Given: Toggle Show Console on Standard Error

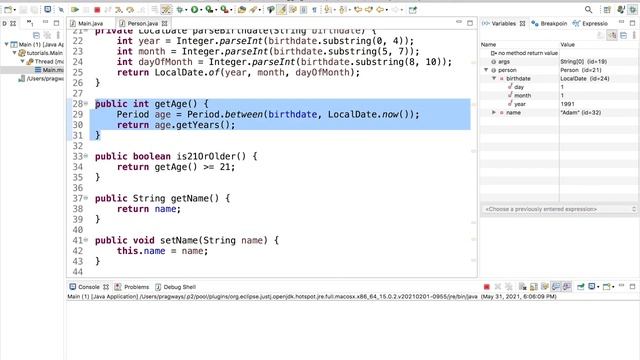Looking at the screenshot, I should point(567,287).
